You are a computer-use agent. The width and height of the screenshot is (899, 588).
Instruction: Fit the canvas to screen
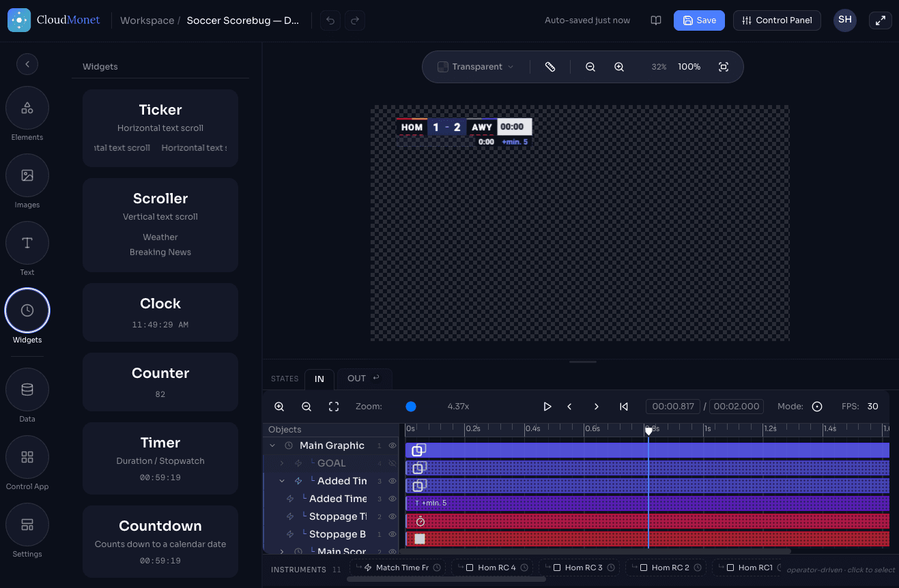[724, 67]
